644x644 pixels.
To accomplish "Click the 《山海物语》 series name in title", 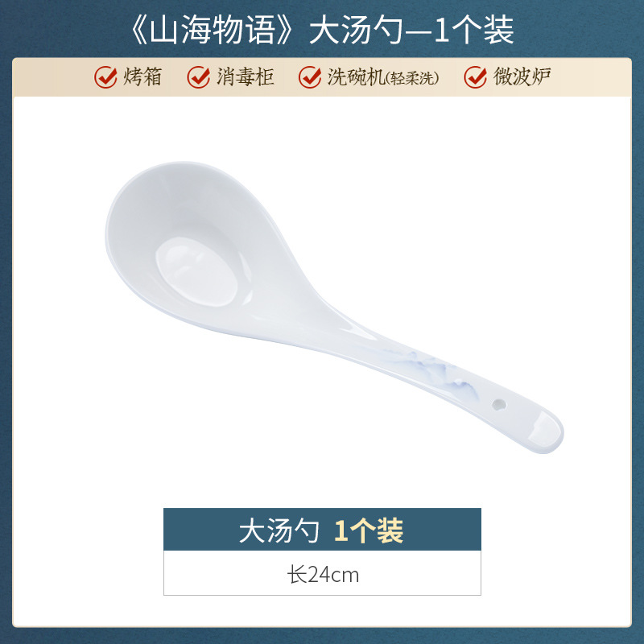I will coord(212,30).
